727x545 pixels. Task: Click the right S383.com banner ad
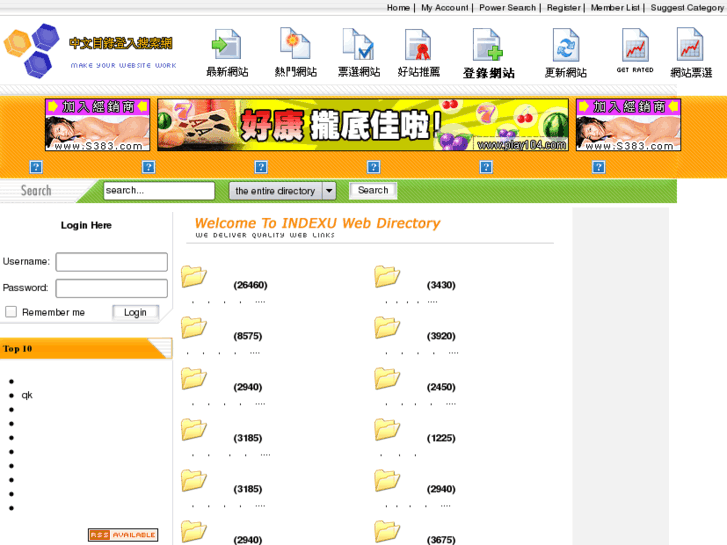pyautogui.click(x=628, y=125)
